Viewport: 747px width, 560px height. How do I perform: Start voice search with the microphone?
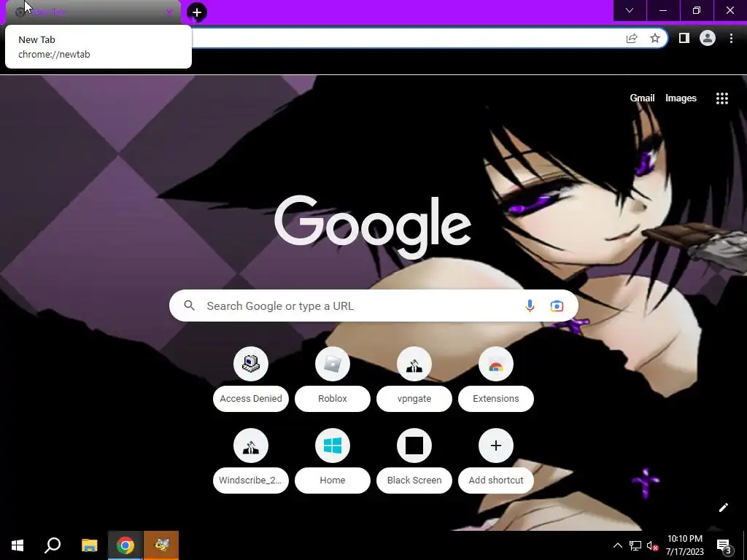click(x=530, y=306)
